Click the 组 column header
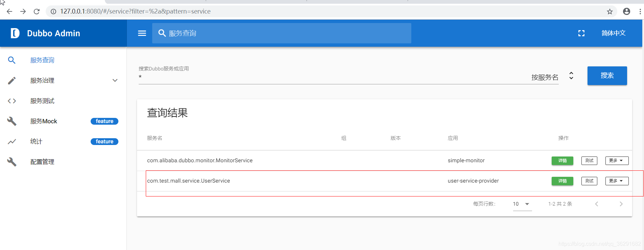 (344, 138)
